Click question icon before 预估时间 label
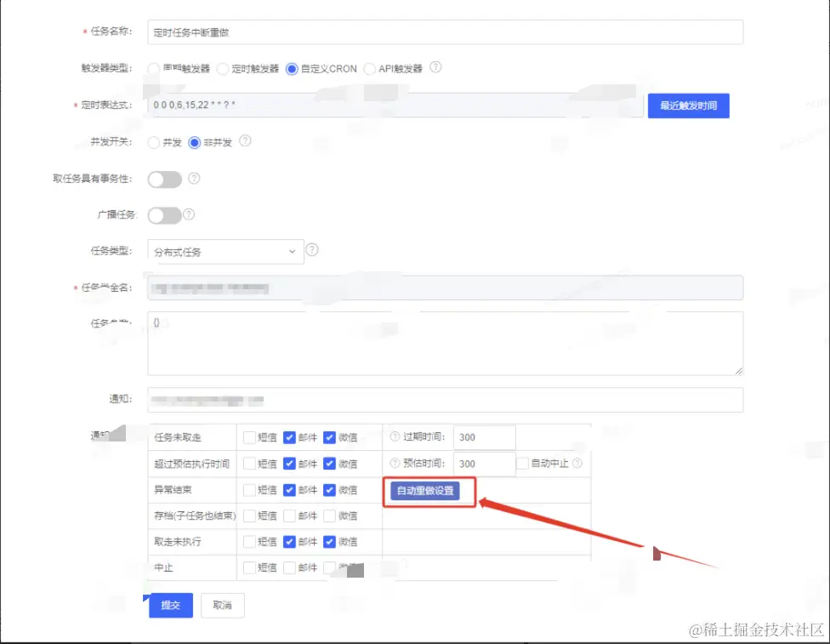Viewport: 830px width, 644px height. (x=395, y=464)
